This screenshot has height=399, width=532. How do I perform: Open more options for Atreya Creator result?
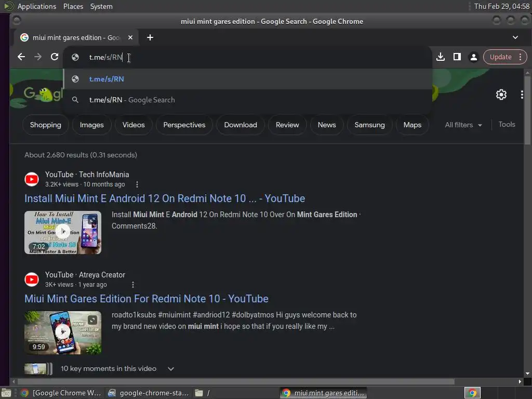(x=133, y=285)
